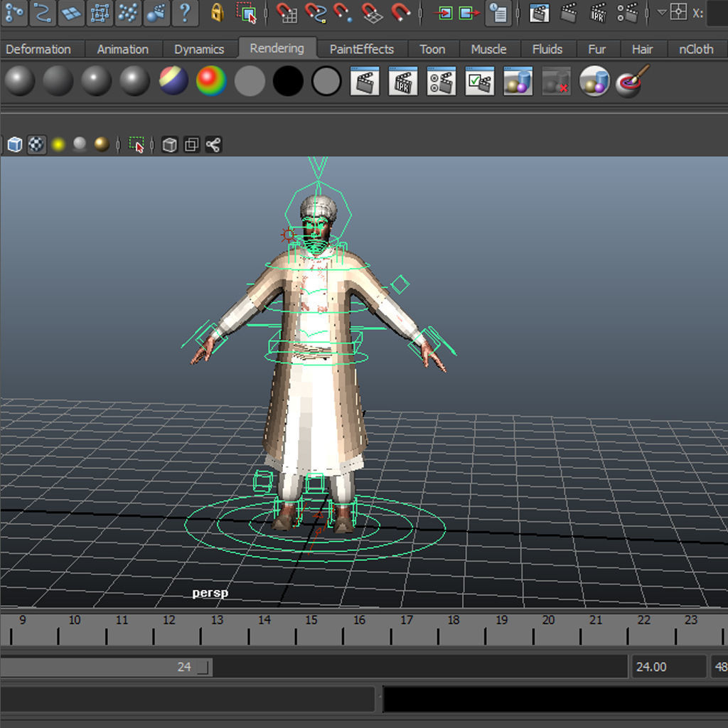Switch to the Dynamics shelf tab
The image size is (728, 728).
199,49
